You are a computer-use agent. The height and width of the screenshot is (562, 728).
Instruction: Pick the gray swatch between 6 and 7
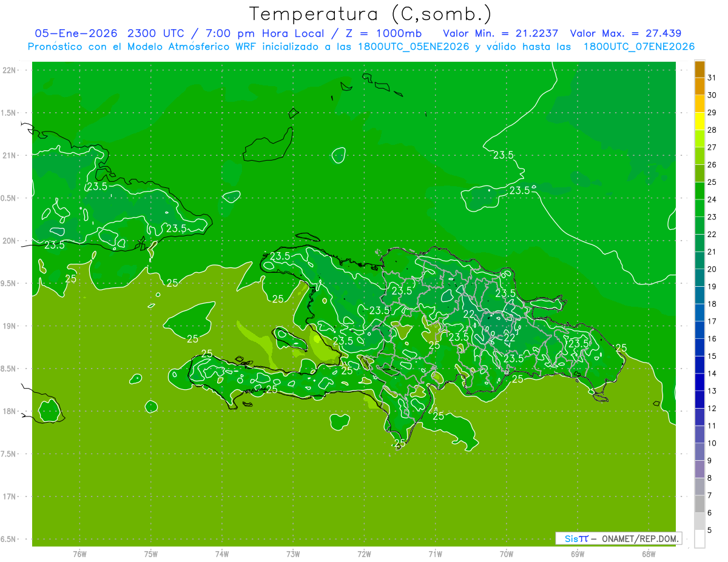pyautogui.click(x=699, y=504)
